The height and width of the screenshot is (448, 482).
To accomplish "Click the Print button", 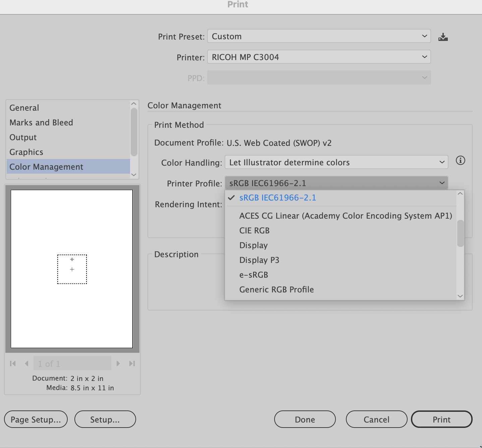I will (x=442, y=419).
